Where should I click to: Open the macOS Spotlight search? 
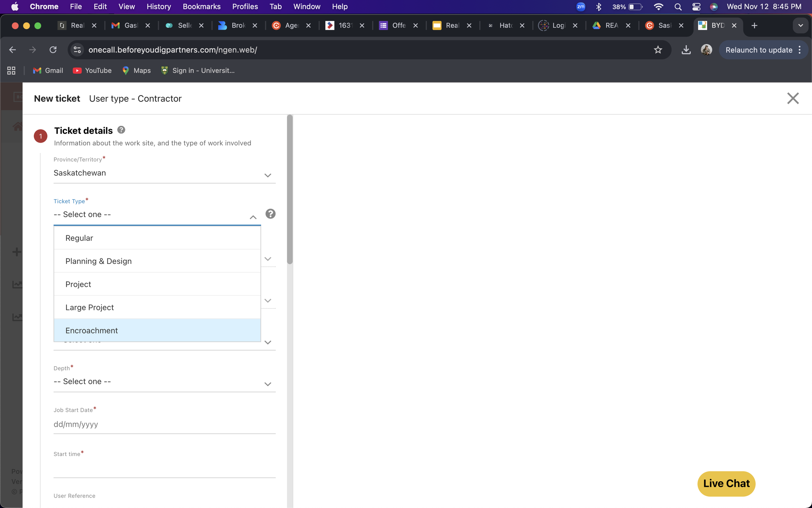coord(678,7)
